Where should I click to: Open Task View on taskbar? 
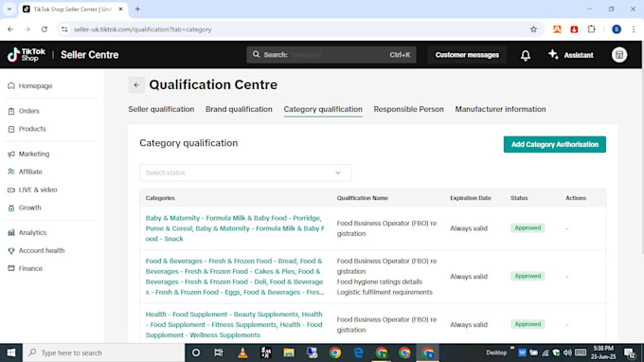(219, 353)
